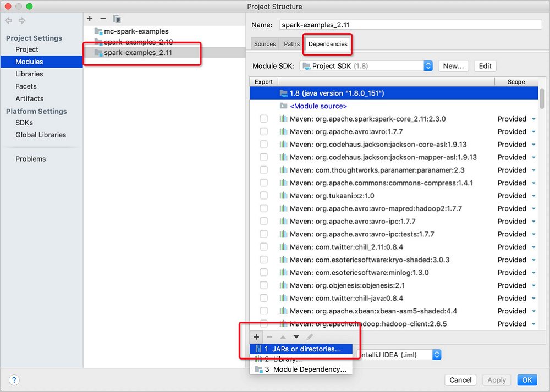Image resolution: width=550 pixels, height=392 pixels.
Task: Choose JARs or directories menu option
Action: pyautogui.click(x=301, y=349)
